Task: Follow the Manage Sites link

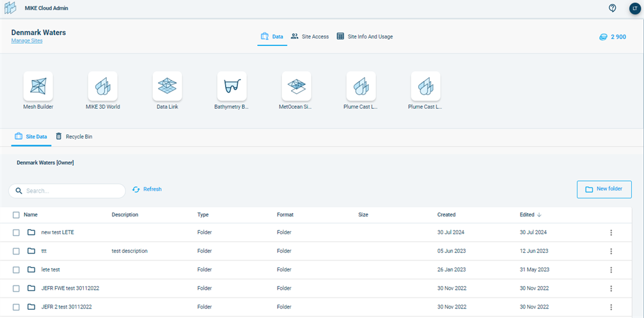Action: (27, 41)
